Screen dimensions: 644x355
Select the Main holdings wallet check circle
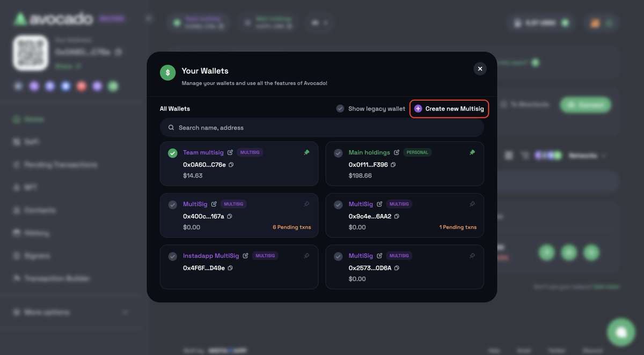click(x=338, y=153)
